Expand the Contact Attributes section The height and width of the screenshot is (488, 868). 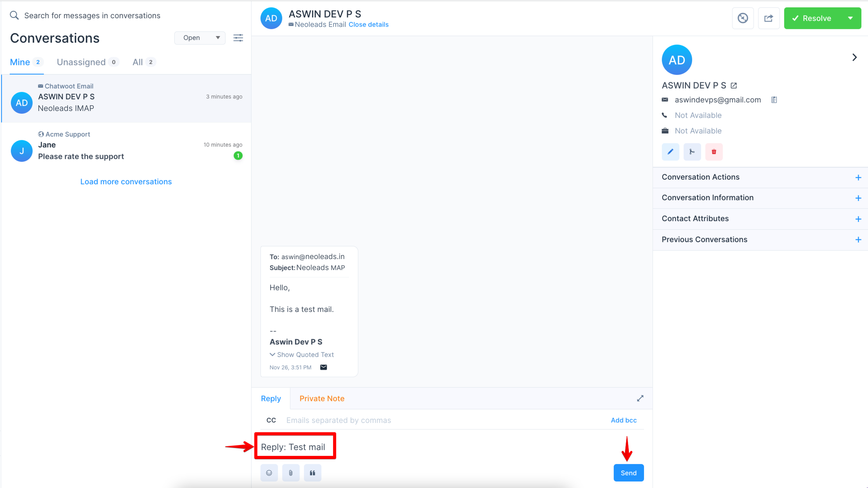(858, 219)
